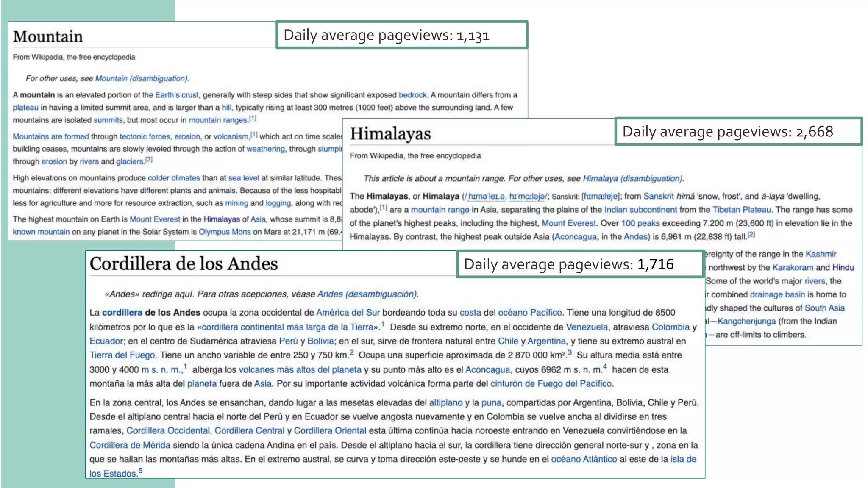
Task: Open the logging link
Action: 278,203
